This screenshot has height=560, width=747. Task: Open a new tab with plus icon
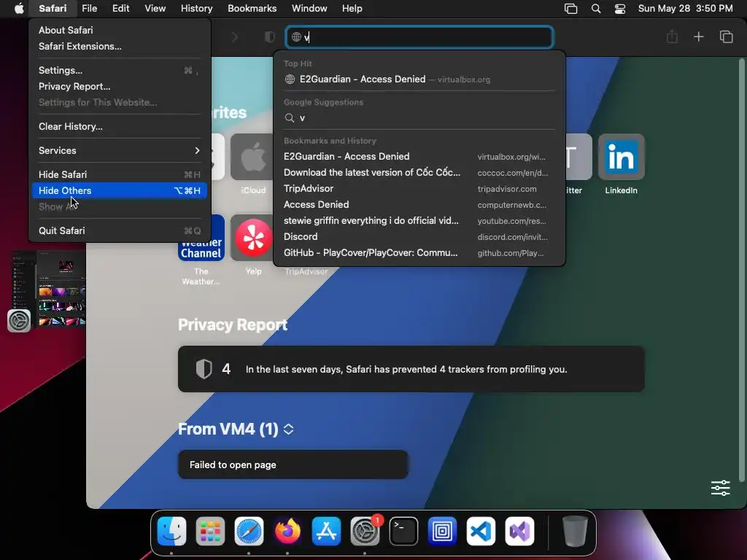[698, 36]
